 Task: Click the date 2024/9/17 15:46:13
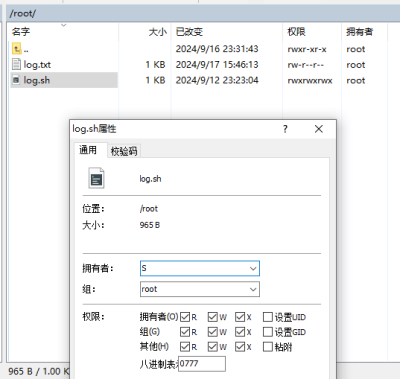click(217, 64)
